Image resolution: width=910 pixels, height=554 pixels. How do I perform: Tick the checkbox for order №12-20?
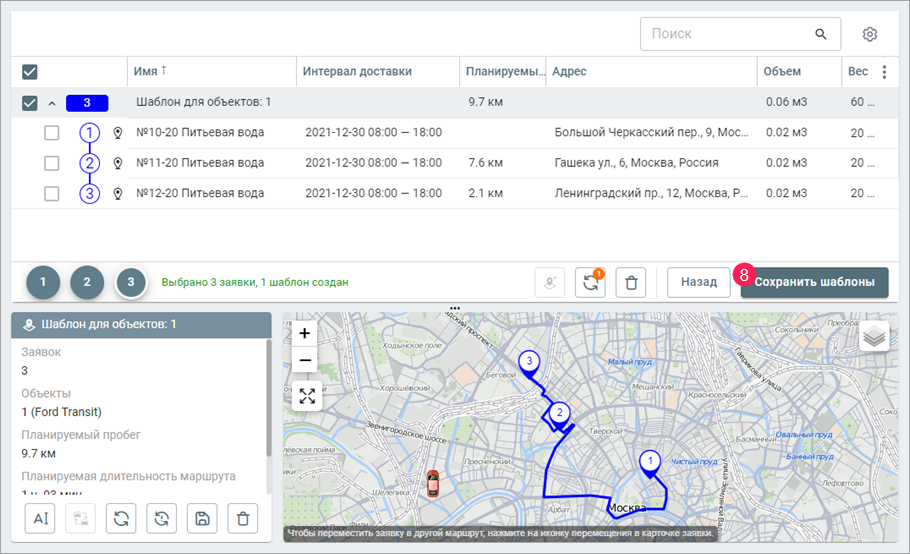coord(52,193)
